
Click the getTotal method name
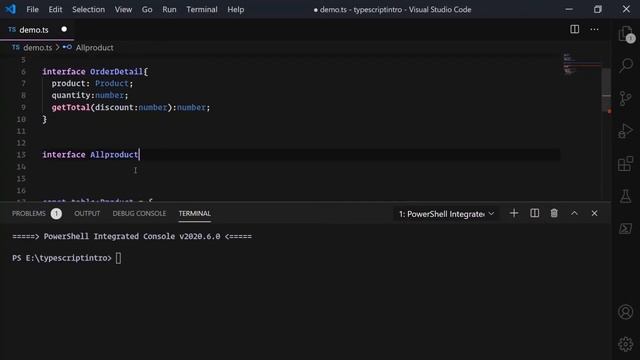click(x=71, y=107)
